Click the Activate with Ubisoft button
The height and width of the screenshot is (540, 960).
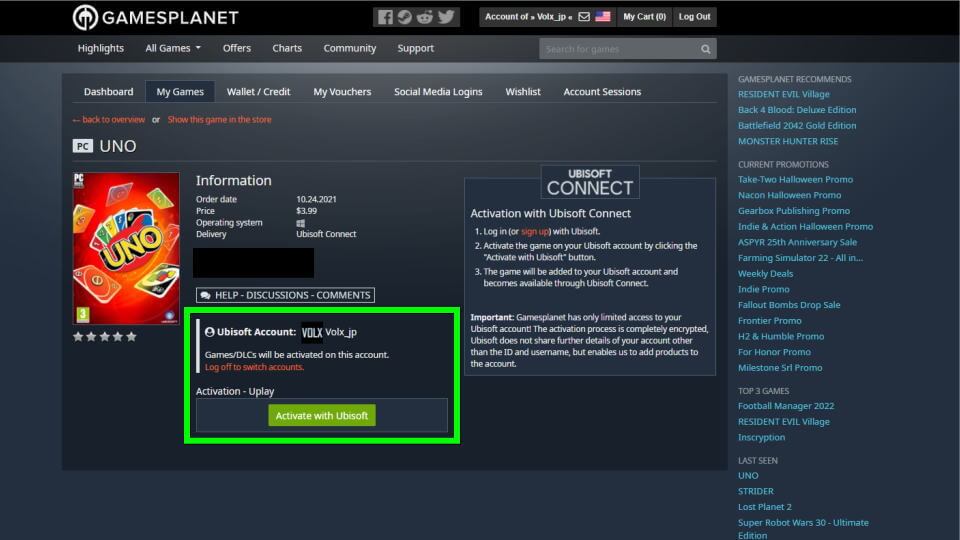coord(322,416)
